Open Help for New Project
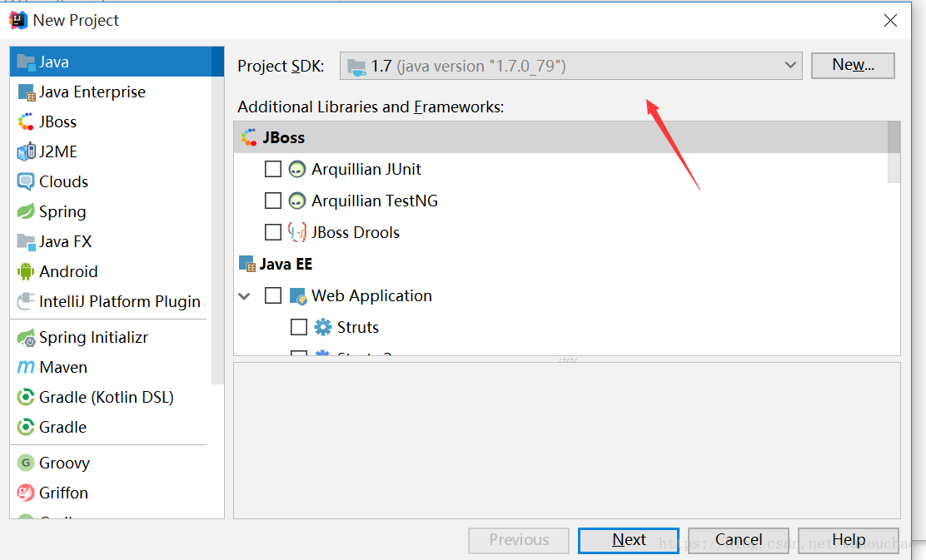The image size is (926, 560). 848,540
